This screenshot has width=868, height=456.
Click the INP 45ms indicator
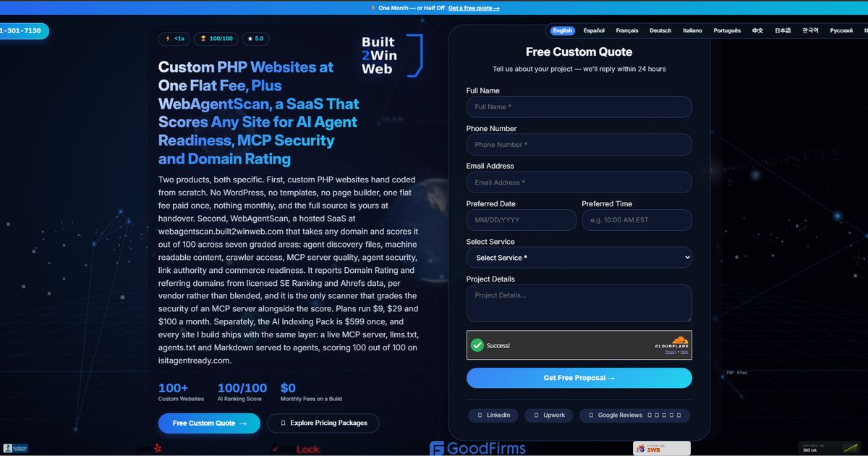click(736, 373)
